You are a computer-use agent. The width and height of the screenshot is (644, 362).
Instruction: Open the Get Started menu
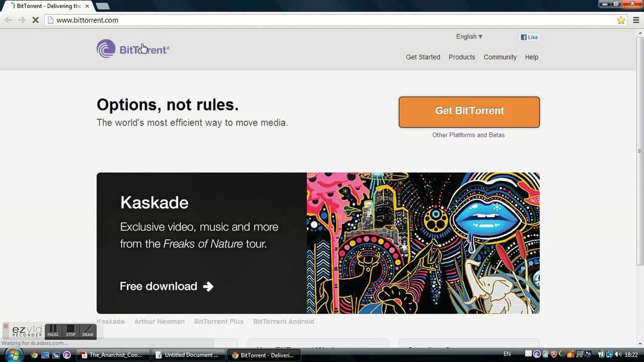[x=423, y=57]
